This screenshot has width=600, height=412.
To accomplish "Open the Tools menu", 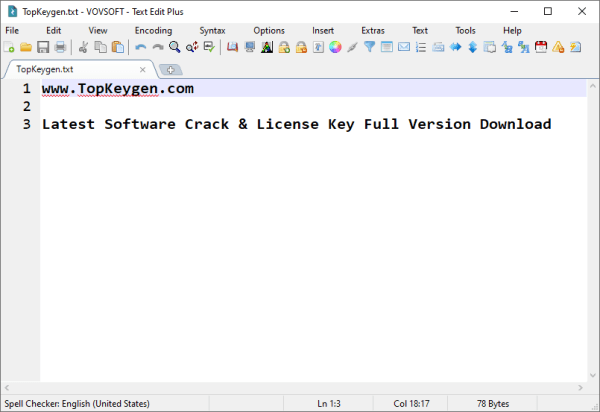I will (465, 31).
